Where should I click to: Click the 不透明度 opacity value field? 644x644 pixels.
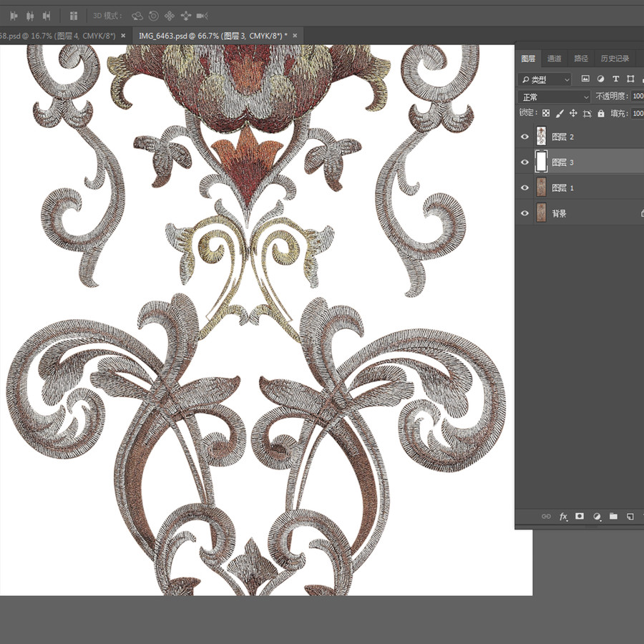pyautogui.click(x=638, y=96)
